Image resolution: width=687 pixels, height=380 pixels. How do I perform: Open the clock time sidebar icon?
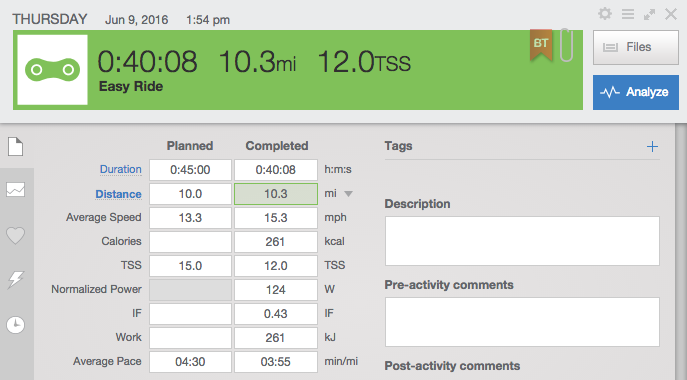pos(15,325)
